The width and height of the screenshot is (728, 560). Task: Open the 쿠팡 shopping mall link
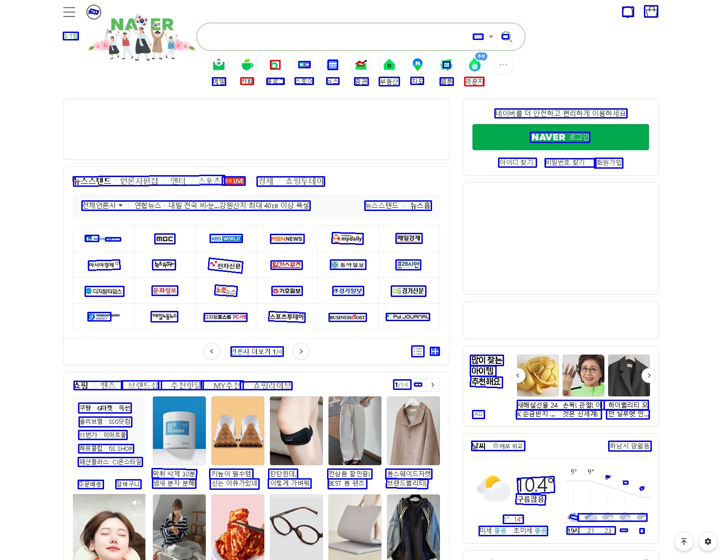click(x=85, y=408)
